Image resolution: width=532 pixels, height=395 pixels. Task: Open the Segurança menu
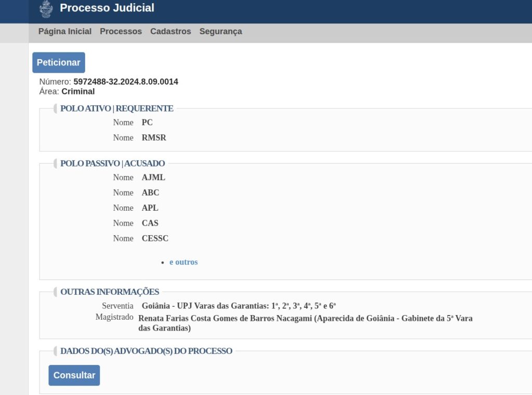tap(220, 32)
